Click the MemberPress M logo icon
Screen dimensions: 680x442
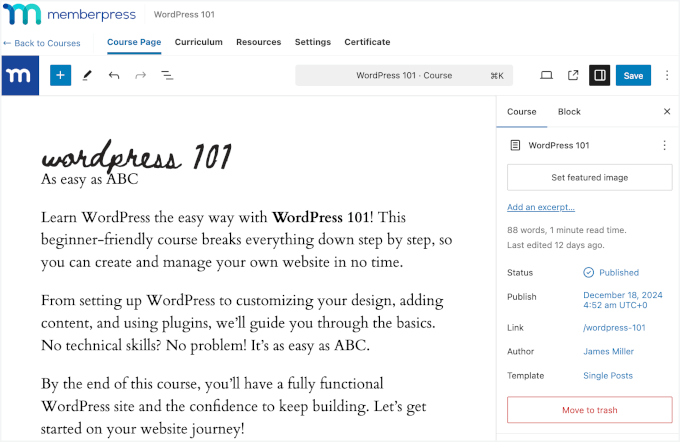(x=20, y=75)
